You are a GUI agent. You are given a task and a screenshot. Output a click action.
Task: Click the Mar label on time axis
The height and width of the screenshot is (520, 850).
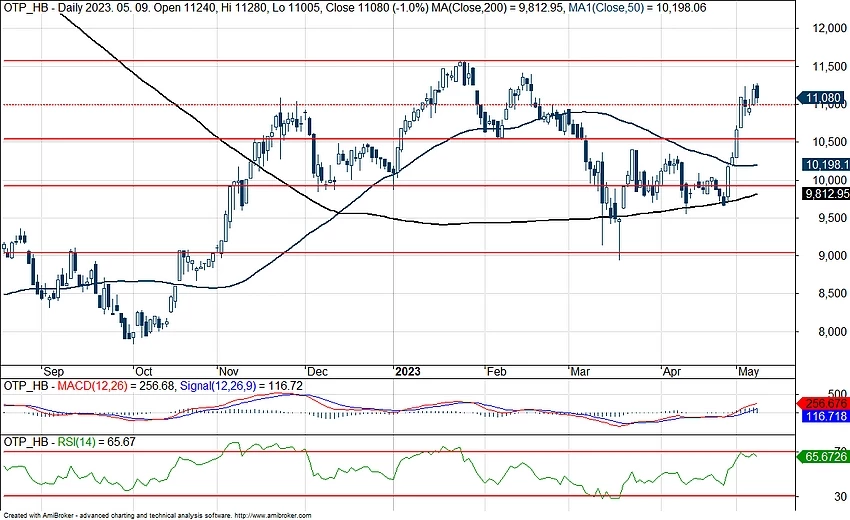click(x=580, y=371)
